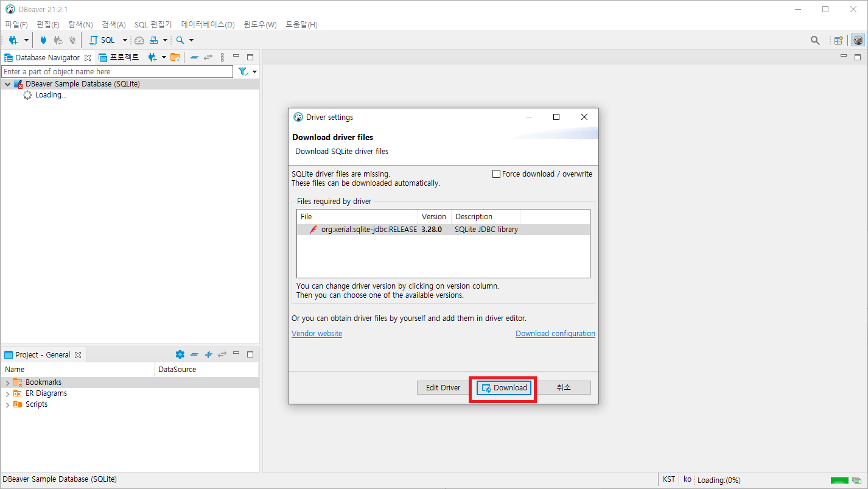This screenshot has width=868, height=489.
Task: Open Project panel configuration gear icon
Action: (x=180, y=354)
